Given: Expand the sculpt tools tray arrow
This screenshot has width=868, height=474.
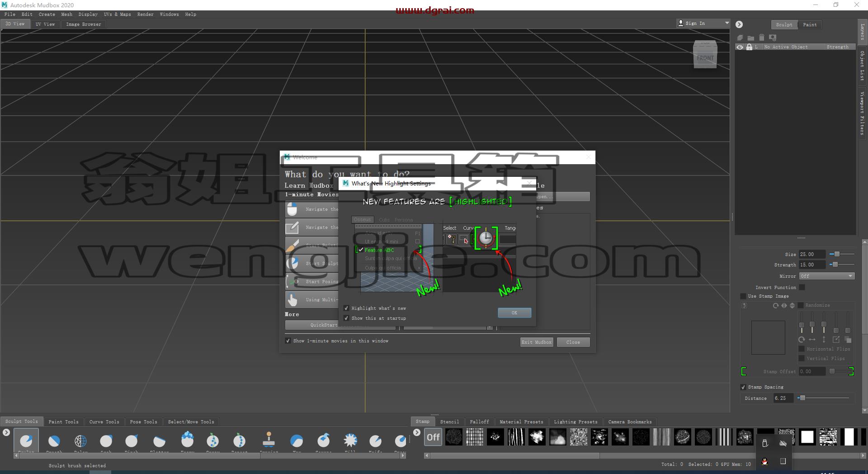Looking at the screenshot, I should tap(6, 433).
